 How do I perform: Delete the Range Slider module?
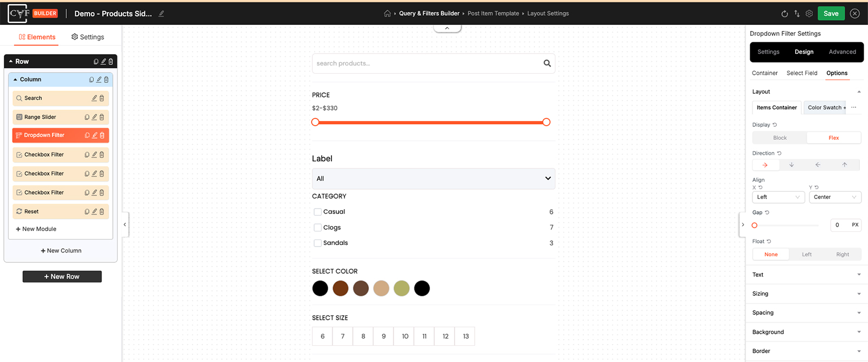(x=102, y=117)
